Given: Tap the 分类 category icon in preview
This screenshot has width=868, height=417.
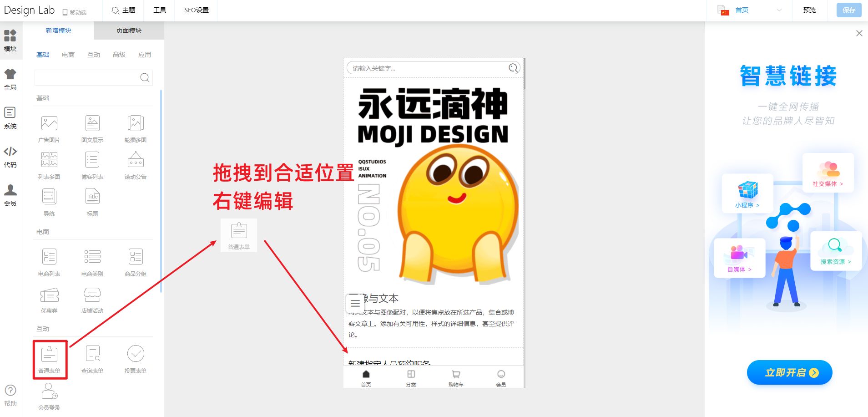Looking at the screenshot, I should tap(411, 378).
